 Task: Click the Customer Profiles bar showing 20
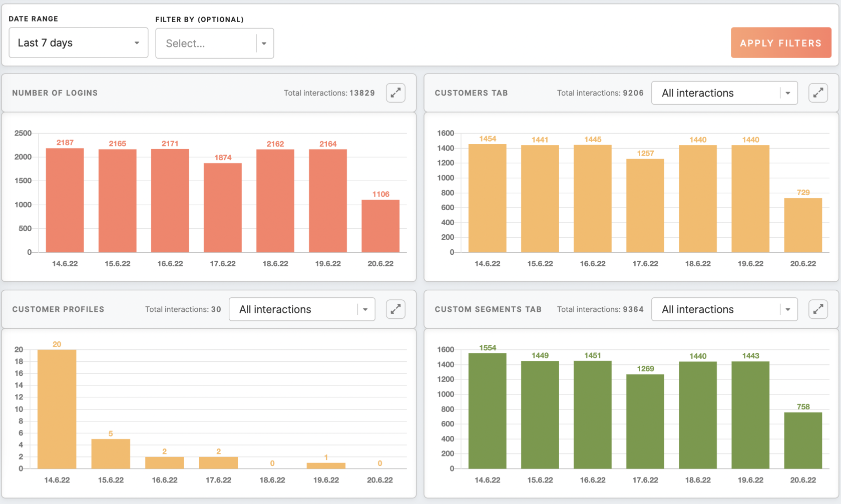pos(57,409)
